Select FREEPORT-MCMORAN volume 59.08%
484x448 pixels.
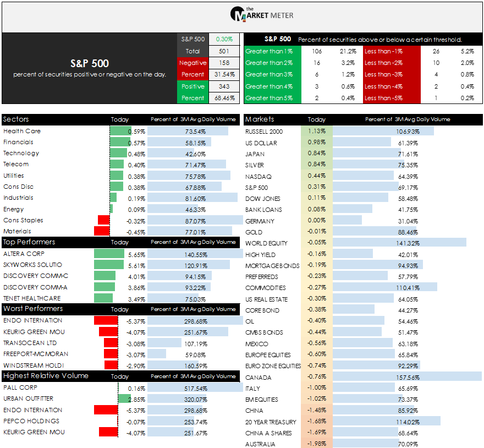point(195,355)
